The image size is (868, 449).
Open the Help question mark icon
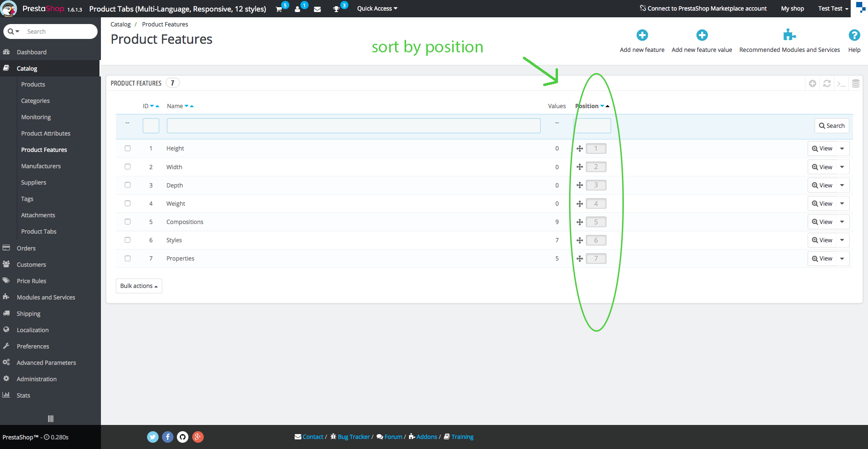pyautogui.click(x=854, y=35)
